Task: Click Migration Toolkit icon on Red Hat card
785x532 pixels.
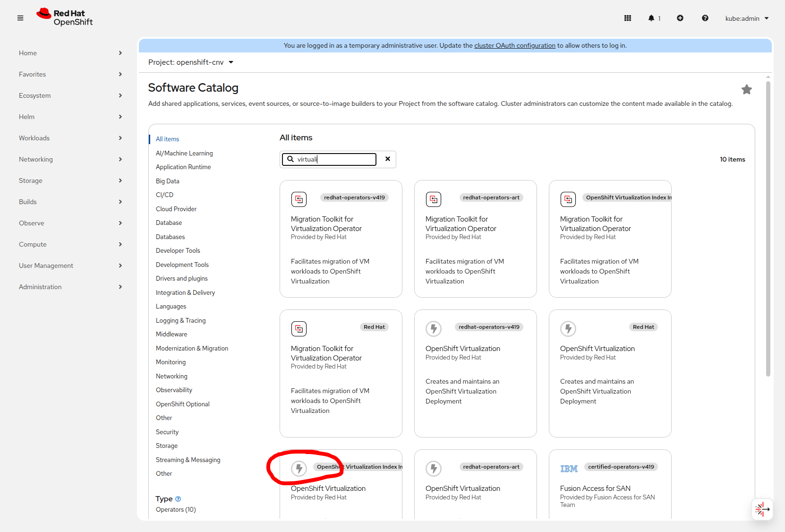Action: (x=299, y=329)
